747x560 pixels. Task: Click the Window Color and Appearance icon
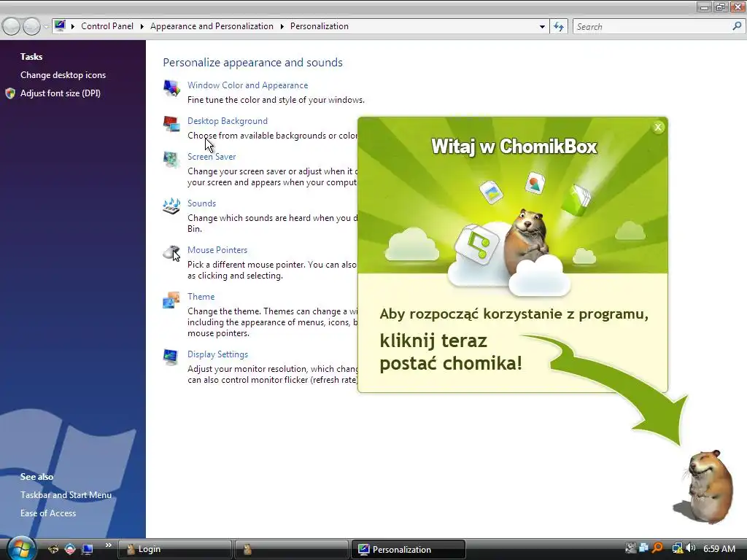(x=171, y=88)
